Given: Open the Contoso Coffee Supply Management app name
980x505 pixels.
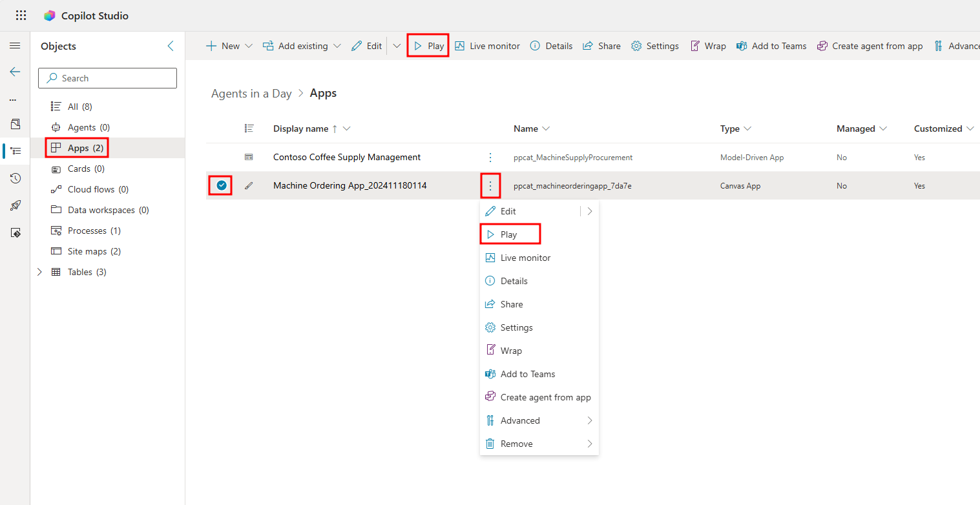Looking at the screenshot, I should [347, 157].
